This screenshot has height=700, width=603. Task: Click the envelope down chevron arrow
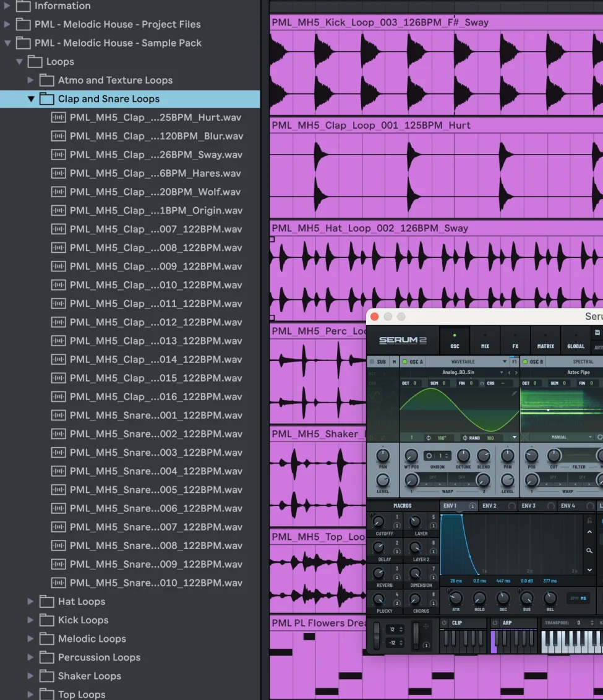pyautogui.click(x=589, y=570)
